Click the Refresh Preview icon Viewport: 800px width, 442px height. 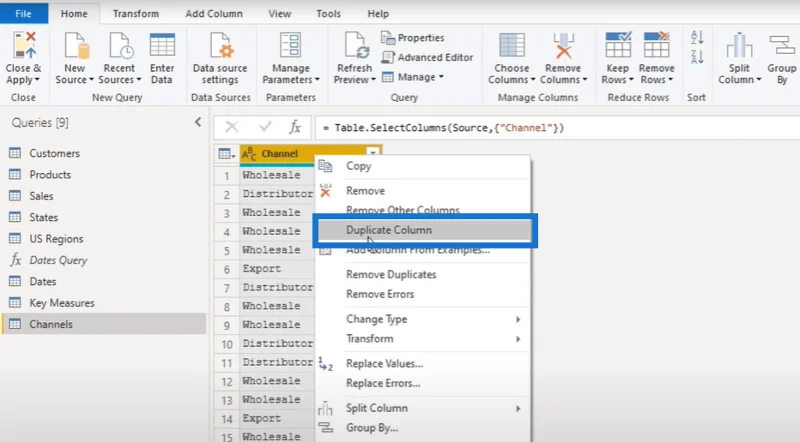point(356,45)
